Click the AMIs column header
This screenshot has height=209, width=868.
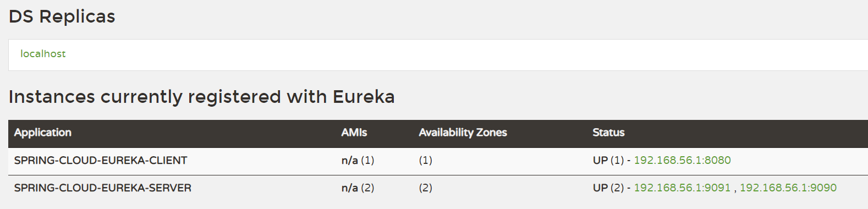pos(354,133)
